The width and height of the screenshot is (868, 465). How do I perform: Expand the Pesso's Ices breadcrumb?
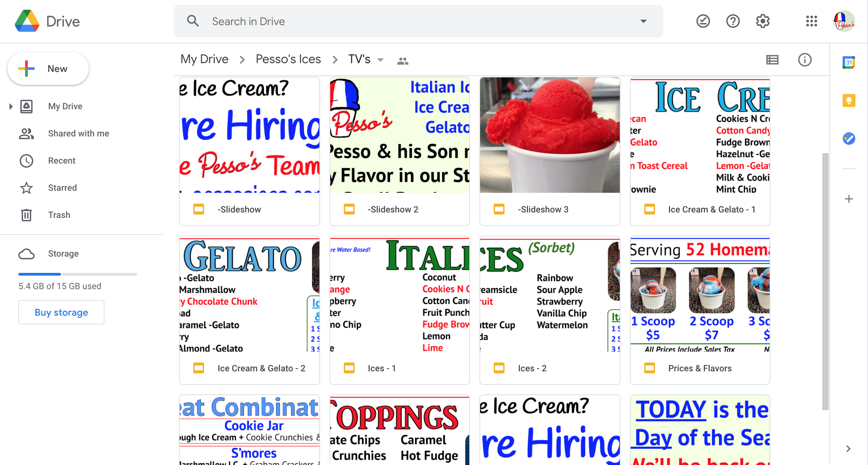tap(289, 59)
